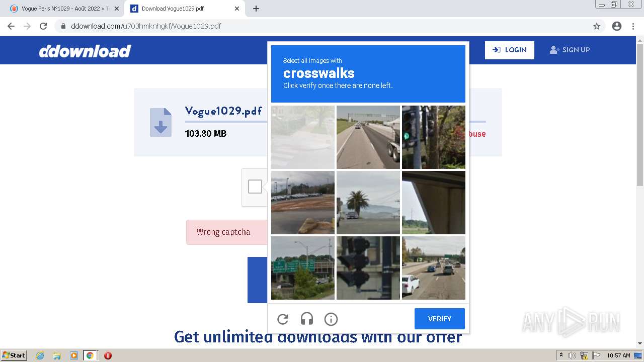Image resolution: width=644 pixels, height=362 pixels.
Task: Bookmark this page with the star
Action: (x=597, y=26)
